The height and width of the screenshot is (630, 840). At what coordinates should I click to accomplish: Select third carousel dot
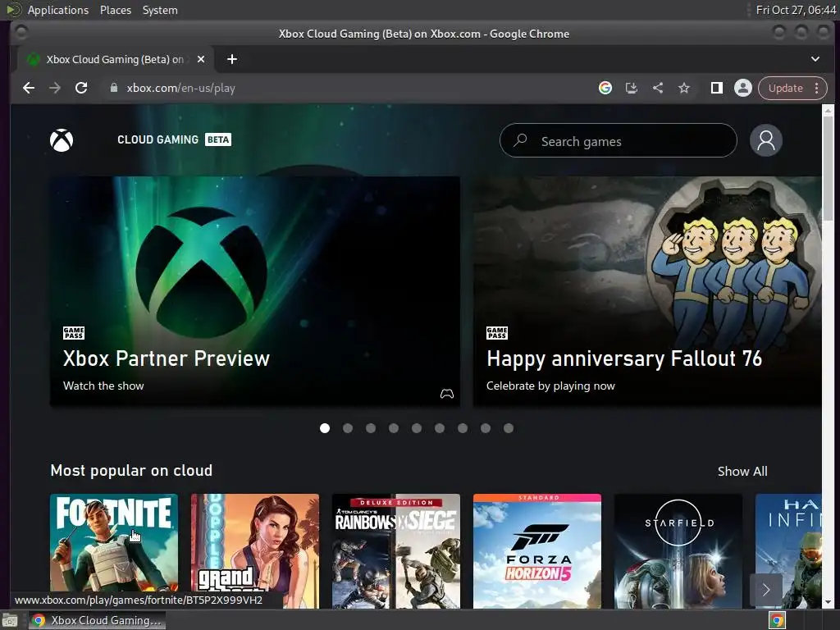coord(371,428)
